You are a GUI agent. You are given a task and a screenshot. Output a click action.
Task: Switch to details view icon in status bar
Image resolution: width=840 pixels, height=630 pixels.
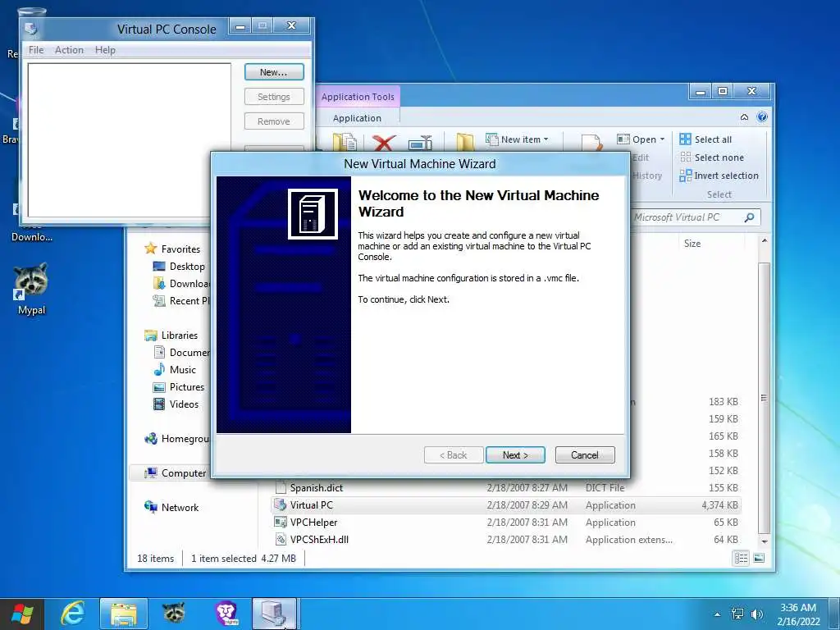coord(741,558)
